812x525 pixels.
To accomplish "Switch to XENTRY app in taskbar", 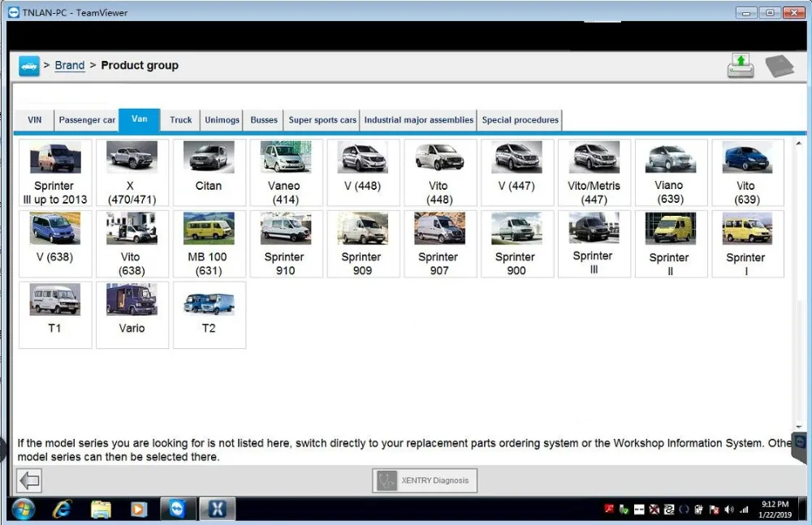I will point(218,509).
